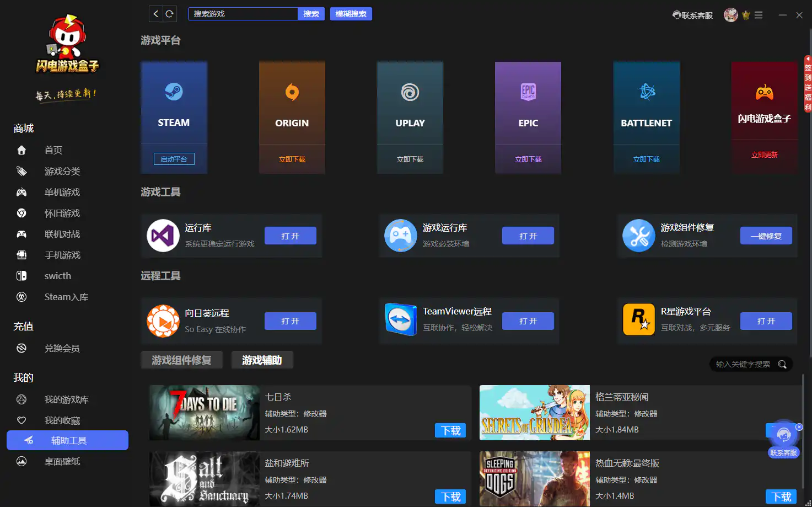812x507 pixels.
Task: Open 手机游戏 sidebar item
Action: 62,255
